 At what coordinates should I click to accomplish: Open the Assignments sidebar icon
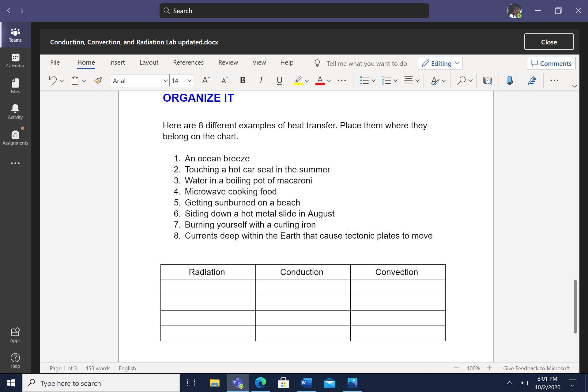(15, 138)
